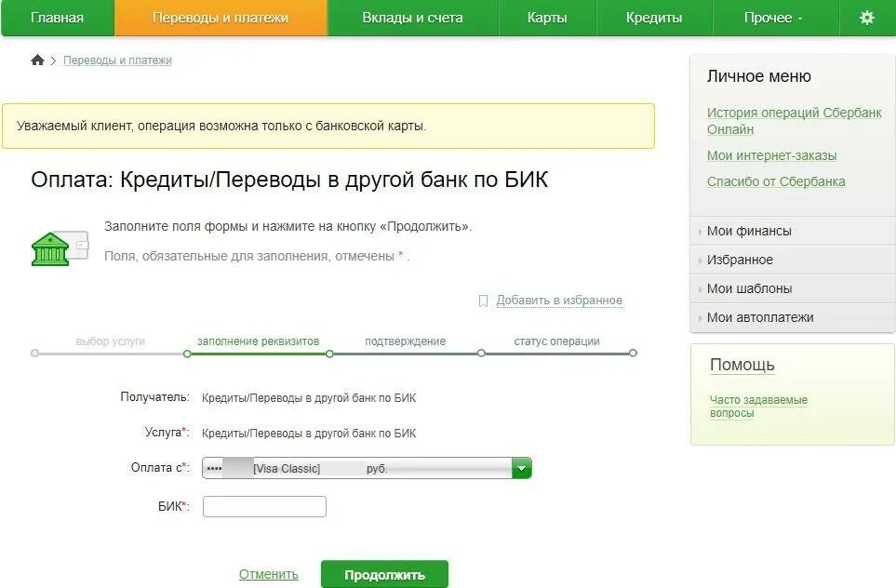The height and width of the screenshot is (588, 896).
Task: Click the Услуга value text
Action: (x=309, y=434)
